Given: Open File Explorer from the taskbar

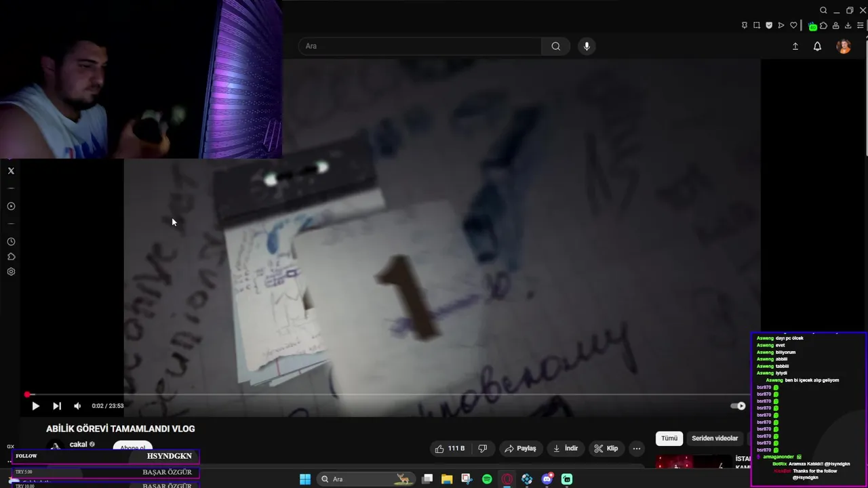Looking at the screenshot, I should click(x=447, y=479).
